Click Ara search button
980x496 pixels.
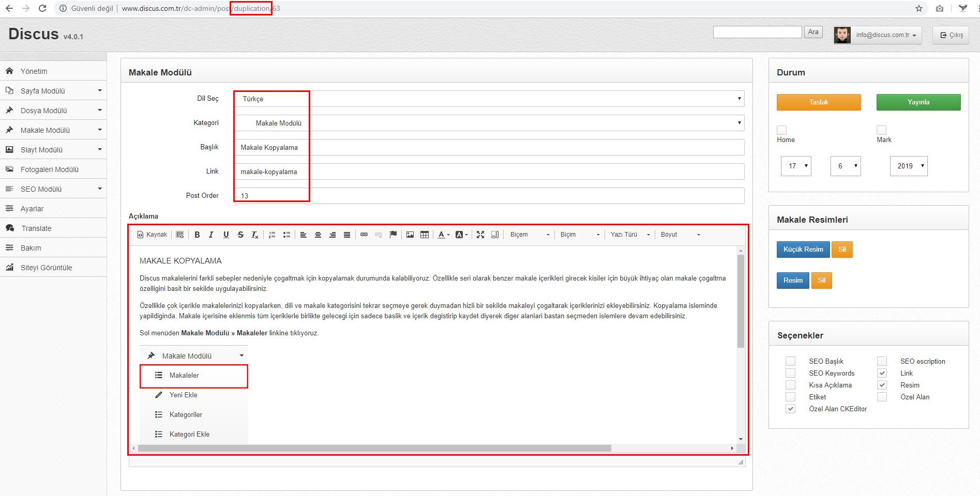click(813, 32)
